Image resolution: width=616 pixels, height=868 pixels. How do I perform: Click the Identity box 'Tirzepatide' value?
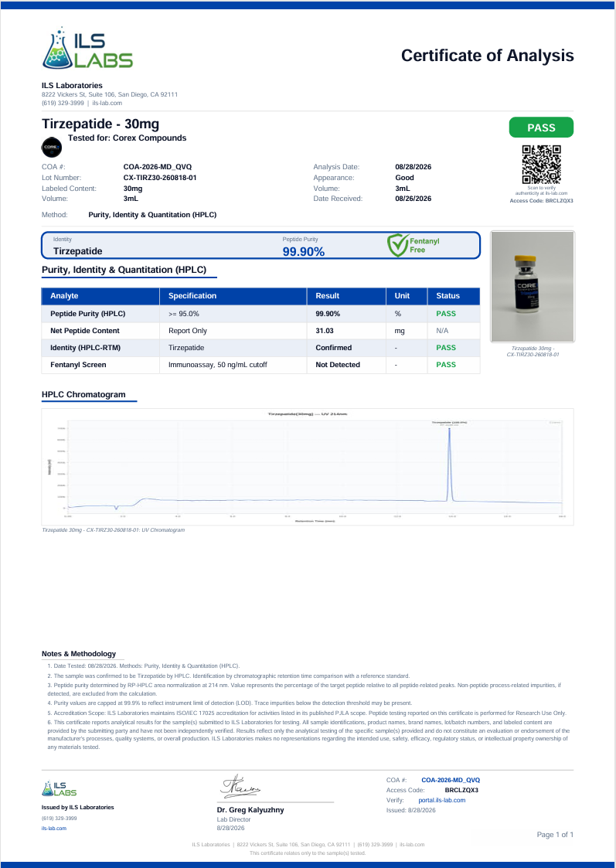pyautogui.click(x=77, y=251)
